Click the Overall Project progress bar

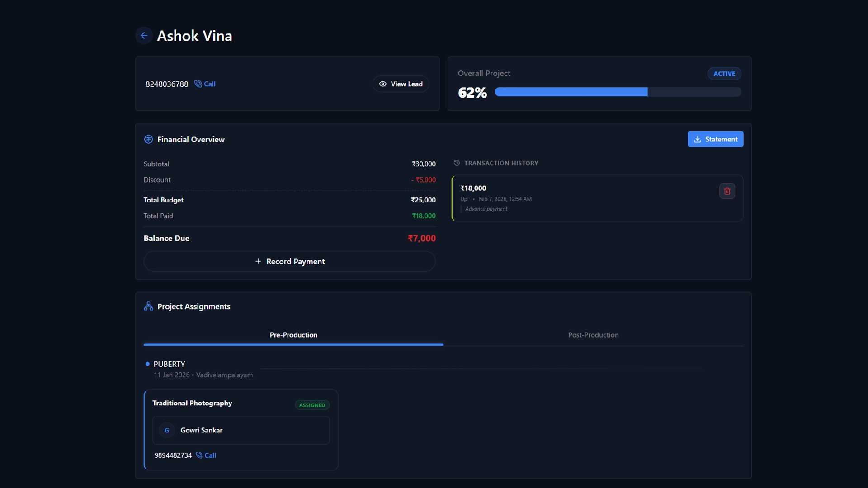(618, 92)
